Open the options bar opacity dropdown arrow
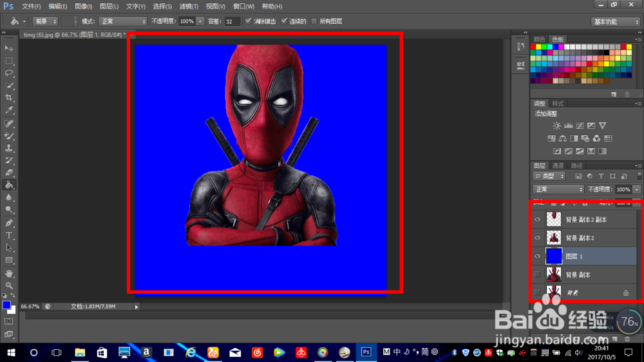 point(200,21)
